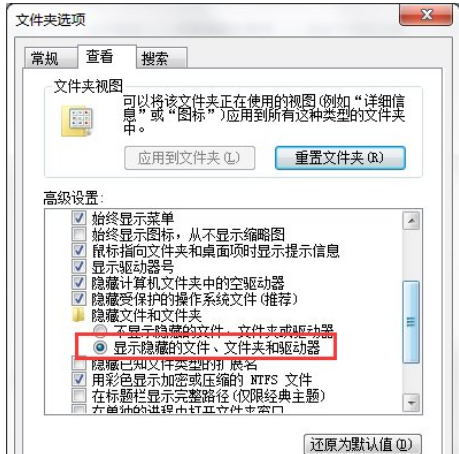Enable 在标题栏显示完整路径 checkbox
The width and height of the screenshot is (459, 454).
point(79,396)
